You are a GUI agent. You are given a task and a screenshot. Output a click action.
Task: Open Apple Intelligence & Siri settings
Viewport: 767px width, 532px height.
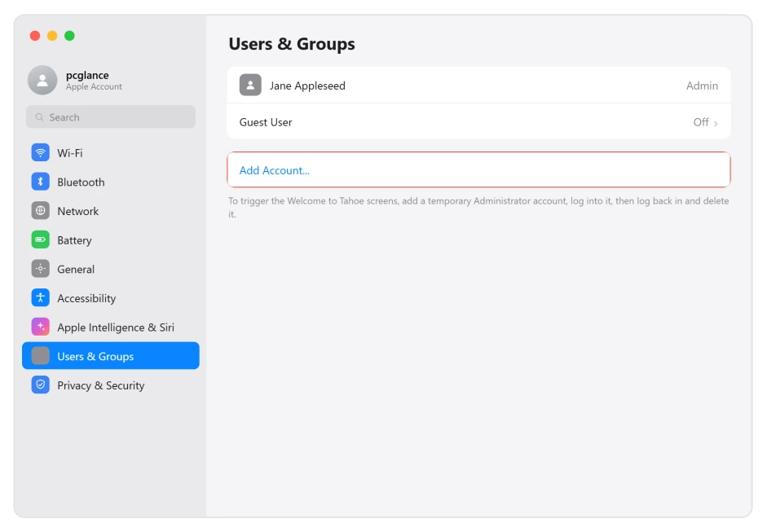(111, 327)
